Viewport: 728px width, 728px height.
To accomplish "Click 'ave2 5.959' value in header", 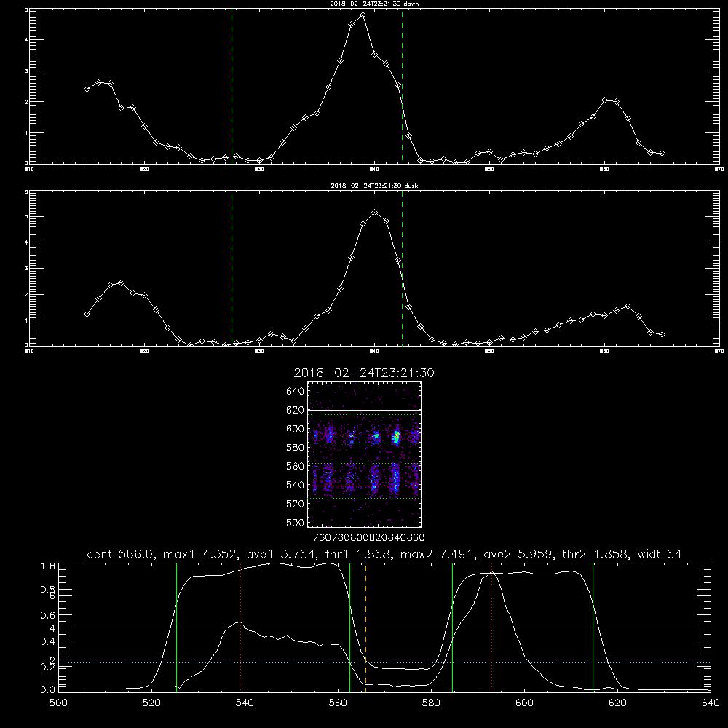I will point(518,554).
